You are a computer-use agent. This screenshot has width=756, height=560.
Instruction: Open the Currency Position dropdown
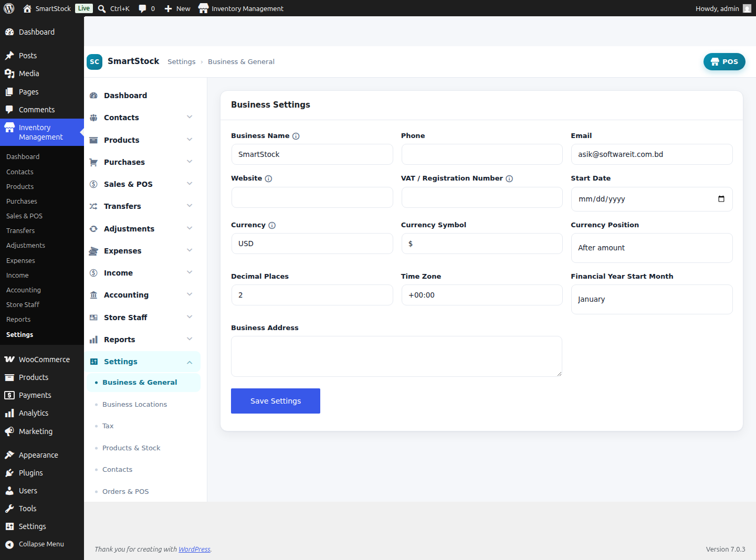pyautogui.click(x=652, y=248)
